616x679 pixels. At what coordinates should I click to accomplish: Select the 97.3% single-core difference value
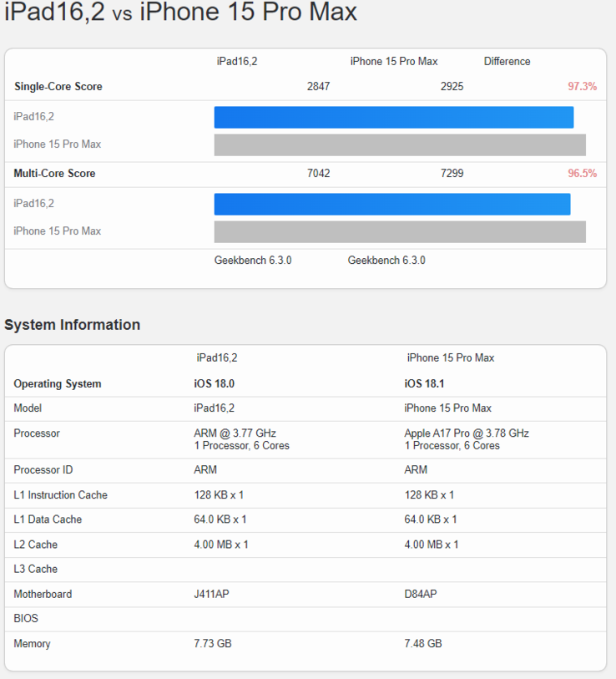582,87
